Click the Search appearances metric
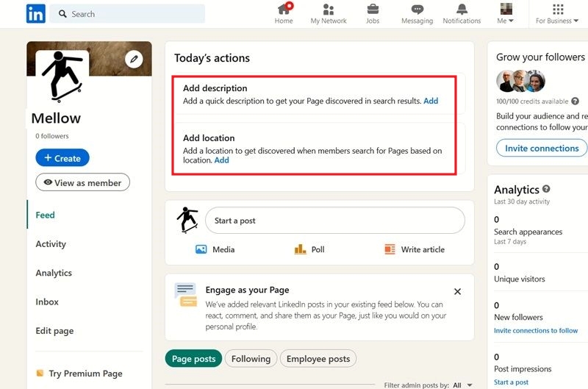This screenshot has height=389, width=588. click(528, 232)
